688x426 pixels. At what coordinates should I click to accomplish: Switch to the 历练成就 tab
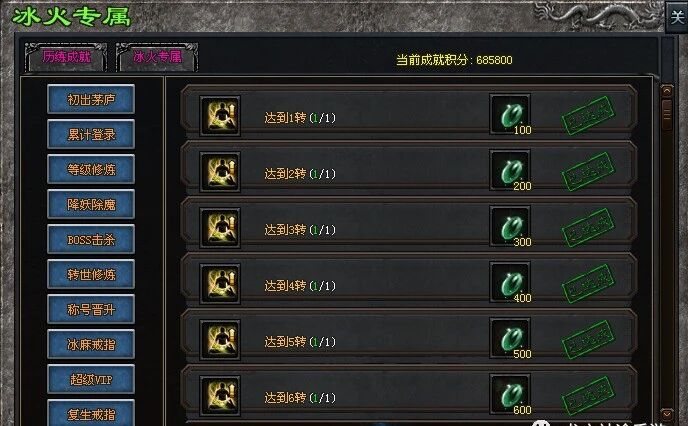point(66,57)
